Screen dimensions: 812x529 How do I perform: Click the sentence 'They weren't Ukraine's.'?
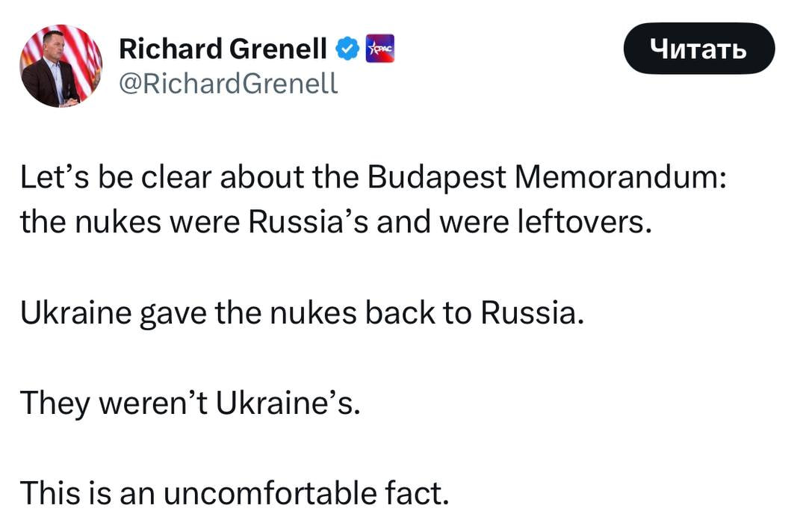coord(190,403)
